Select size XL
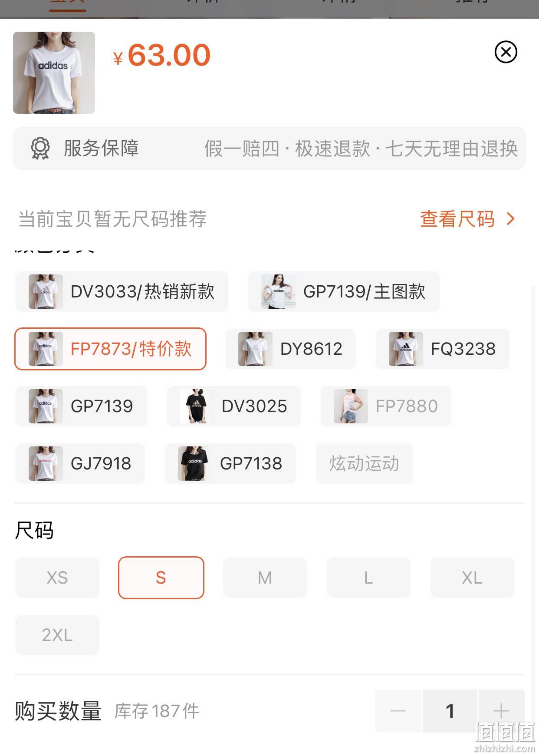Image resolution: width=539 pixels, height=756 pixels. point(472,578)
